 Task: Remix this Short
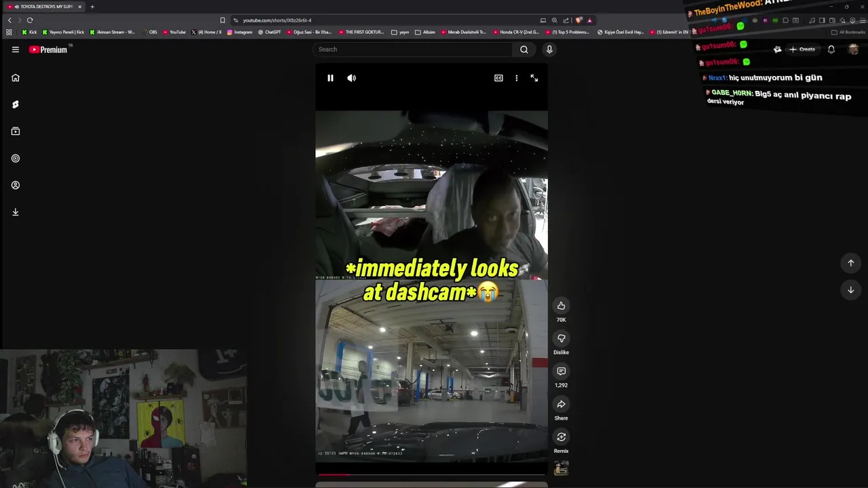[561, 437]
